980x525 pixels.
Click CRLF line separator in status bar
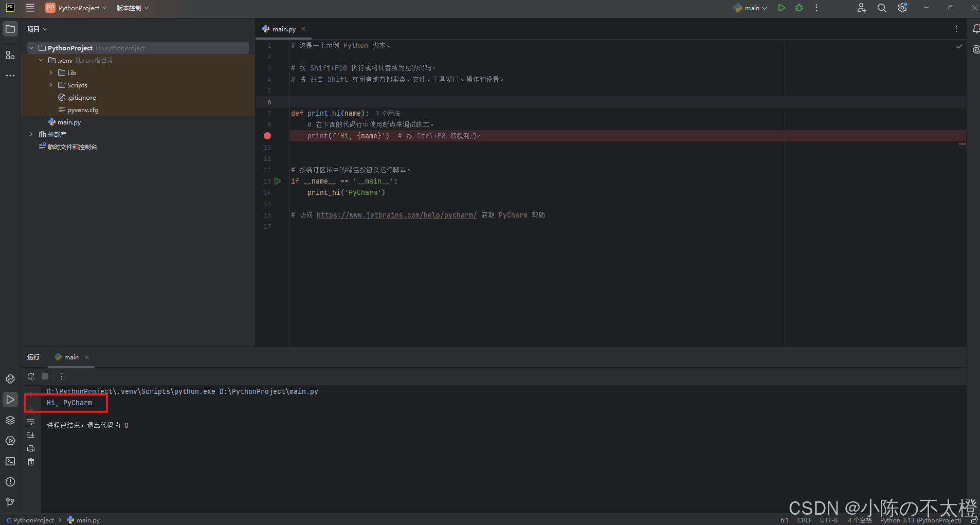805,520
